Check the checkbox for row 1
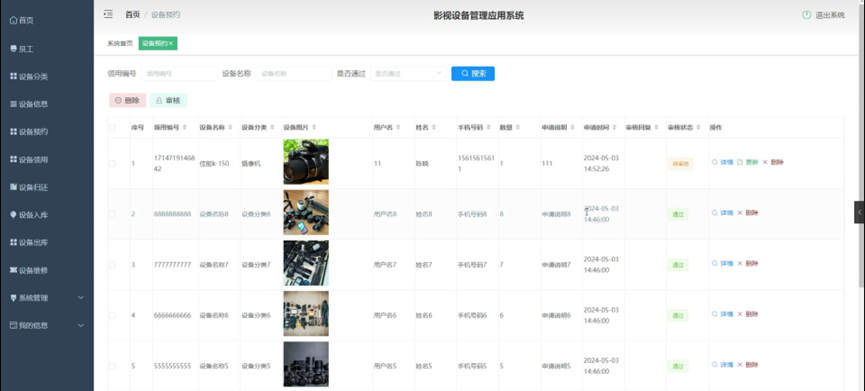Image resolution: width=865 pixels, height=391 pixels. pyautogui.click(x=112, y=164)
